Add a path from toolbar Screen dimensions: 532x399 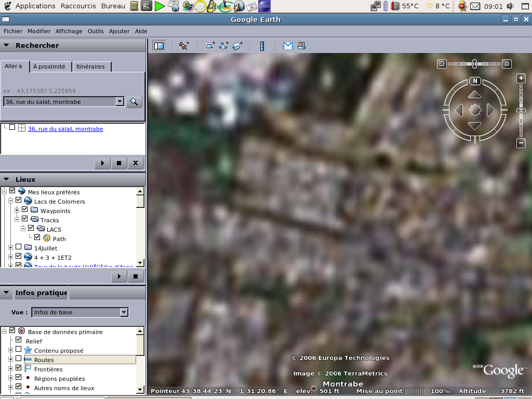click(223, 46)
